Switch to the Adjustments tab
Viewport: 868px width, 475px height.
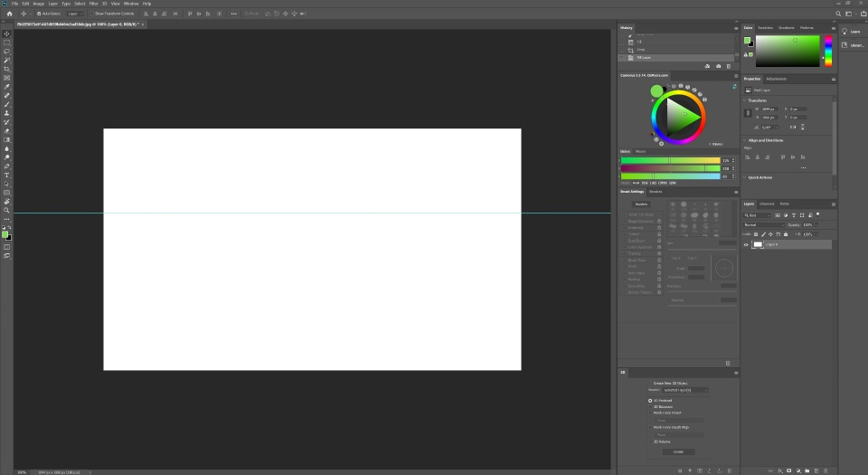coord(776,79)
